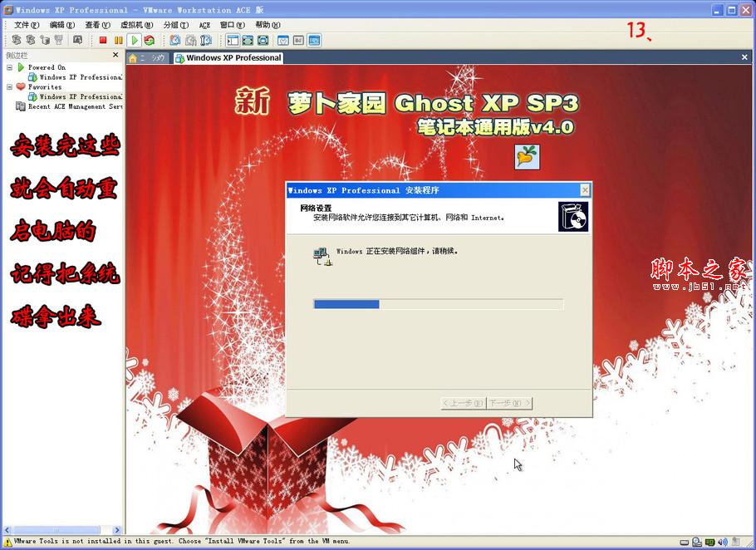Click the hard disk icon in status bar
Viewport: 756px width, 550px height.
(x=685, y=543)
